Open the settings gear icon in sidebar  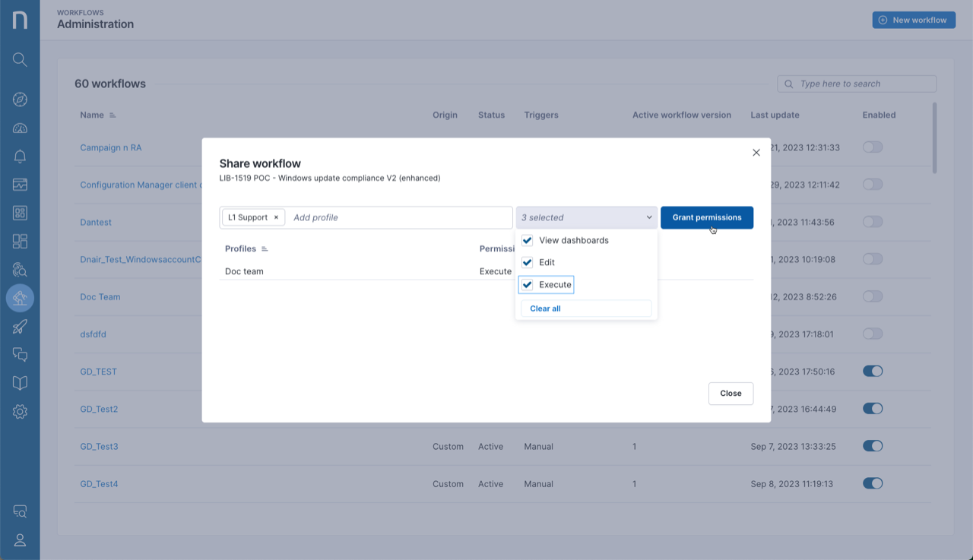click(x=20, y=412)
